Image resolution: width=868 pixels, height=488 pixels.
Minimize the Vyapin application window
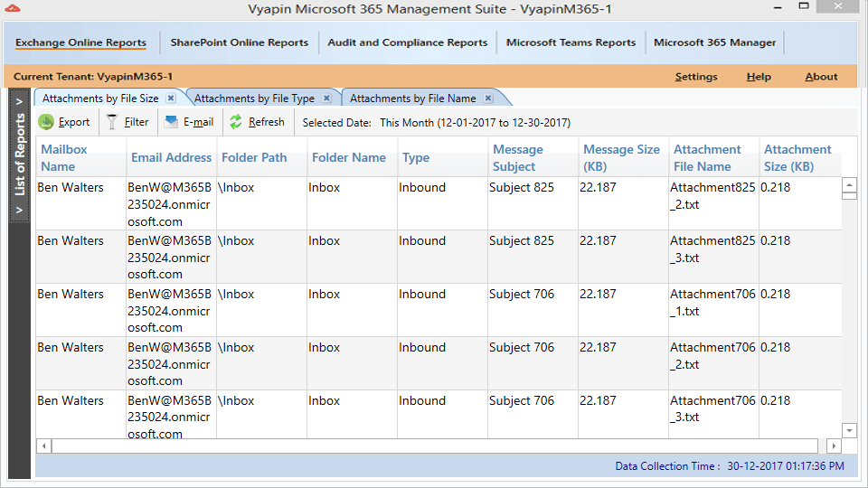(x=778, y=7)
